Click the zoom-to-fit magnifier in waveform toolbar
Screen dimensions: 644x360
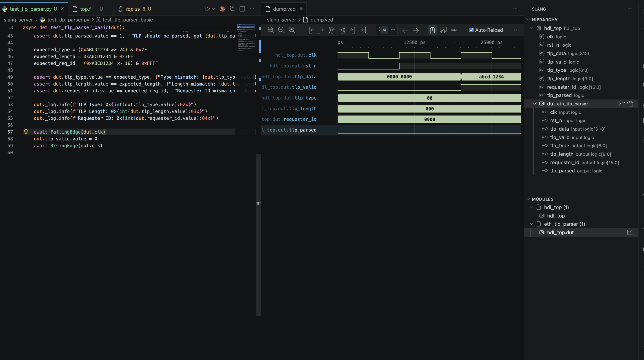click(x=271, y=30)
